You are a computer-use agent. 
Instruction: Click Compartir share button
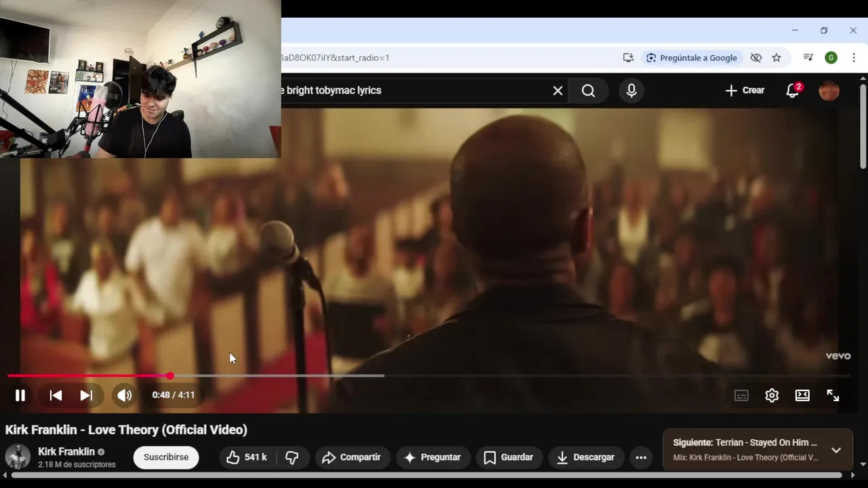pyautogui.click(x=351, y=457)
